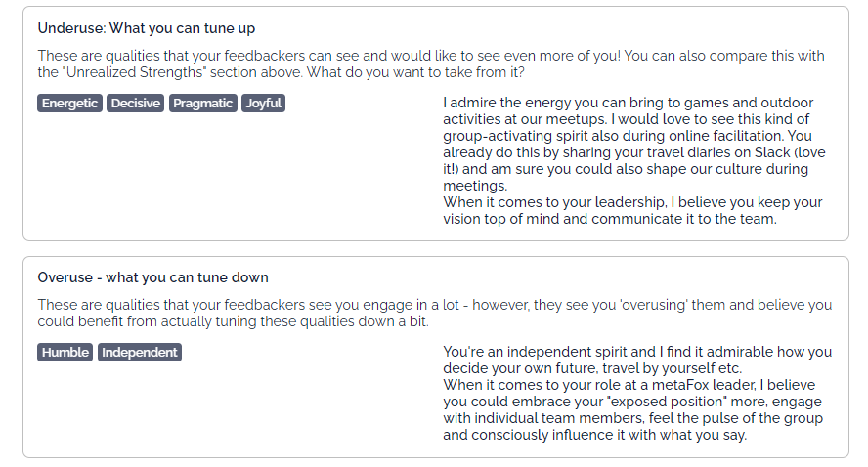Viewport: 868px width, 467px height.
Task: Select the Joyful tag
Action: pyautogui.click(x=264, y=104)
